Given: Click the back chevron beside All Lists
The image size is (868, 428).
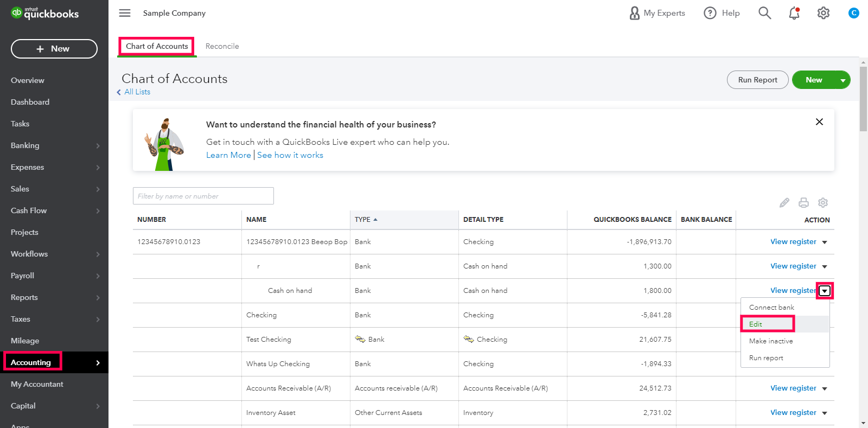Looking at the screenshot, I should [119, 92].
